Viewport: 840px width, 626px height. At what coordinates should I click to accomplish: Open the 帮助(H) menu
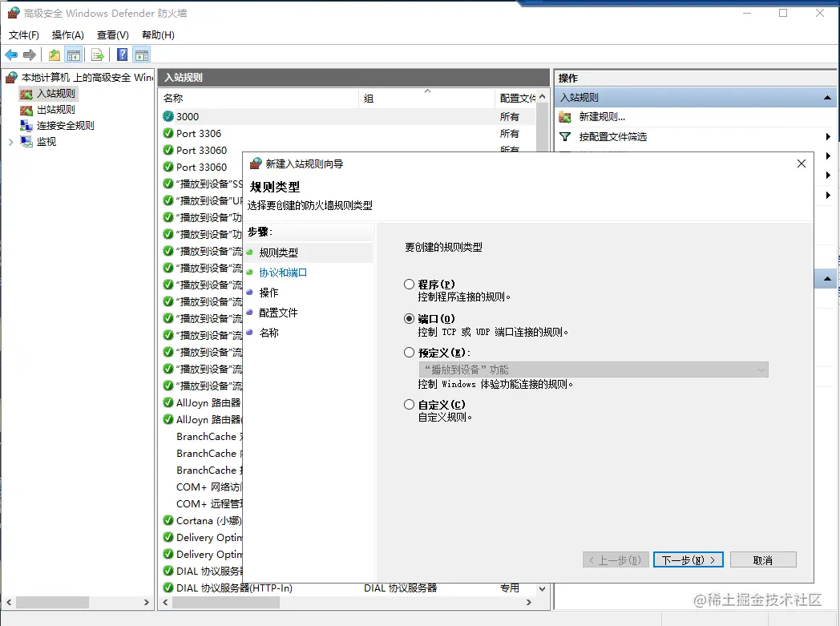[x=158, y=35]
